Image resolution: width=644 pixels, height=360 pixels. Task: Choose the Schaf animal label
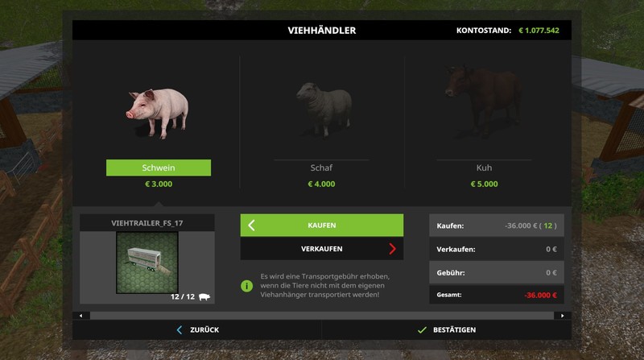[x=321, y=168]
